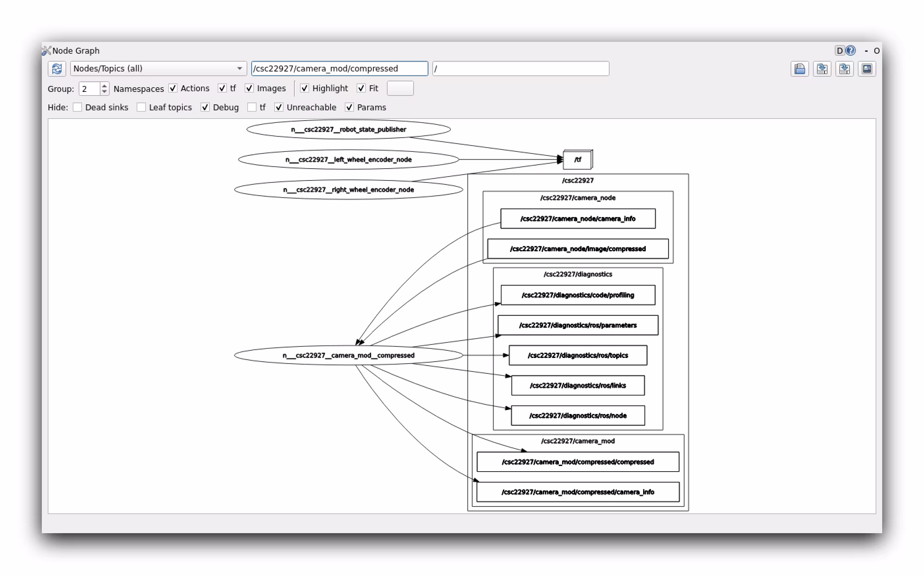
Task: Uncheck the Actions checkbox
Action: 174,88
